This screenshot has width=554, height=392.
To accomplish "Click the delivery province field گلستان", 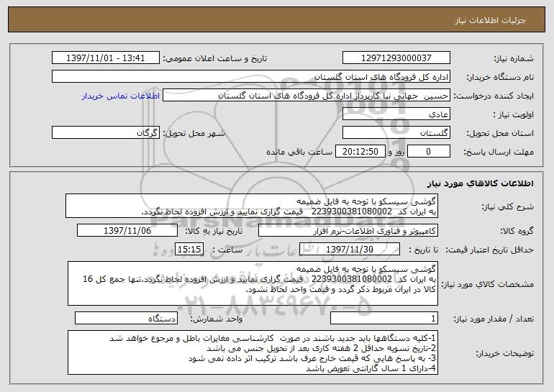I will point(396,133).
